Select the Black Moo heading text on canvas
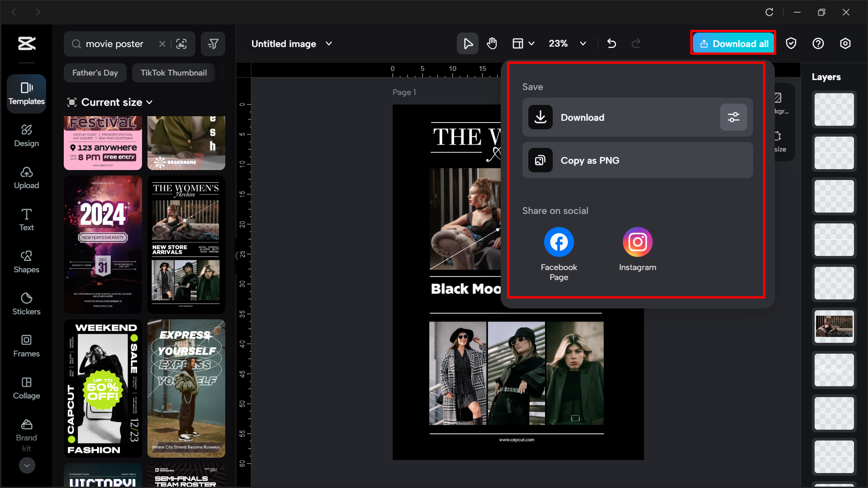Image resolution: width=868 pixels, height=488 pixels. pyautogui.click(x=466, y=289)
